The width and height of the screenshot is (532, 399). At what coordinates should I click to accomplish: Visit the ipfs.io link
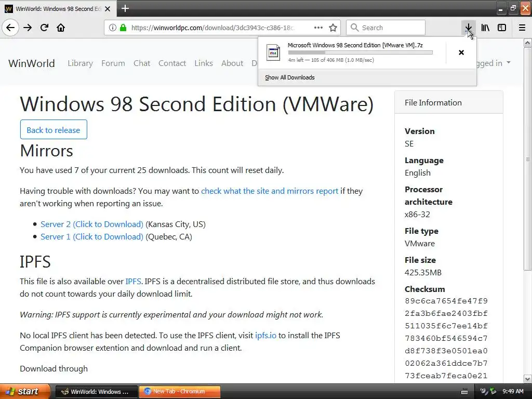point(265,336)
